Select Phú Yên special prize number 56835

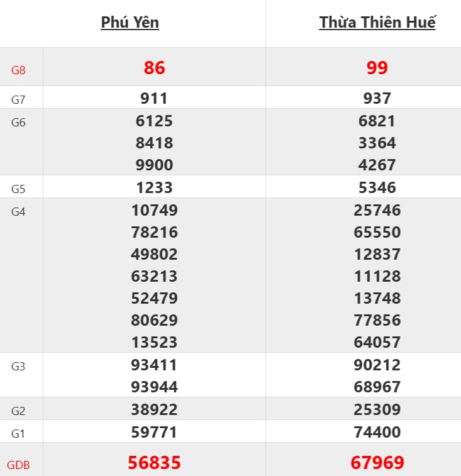tap(154, 463)
